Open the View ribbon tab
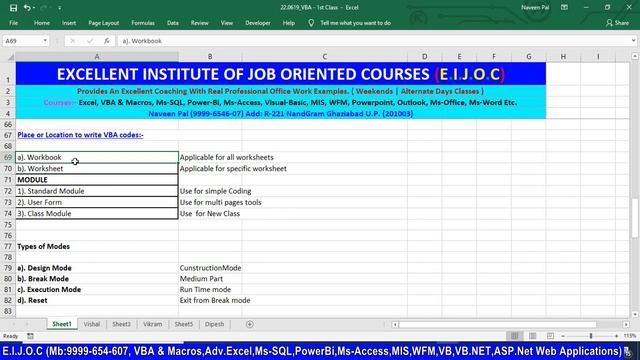The height and width of the screenshot is (360, 640). (x=227, y=23)
